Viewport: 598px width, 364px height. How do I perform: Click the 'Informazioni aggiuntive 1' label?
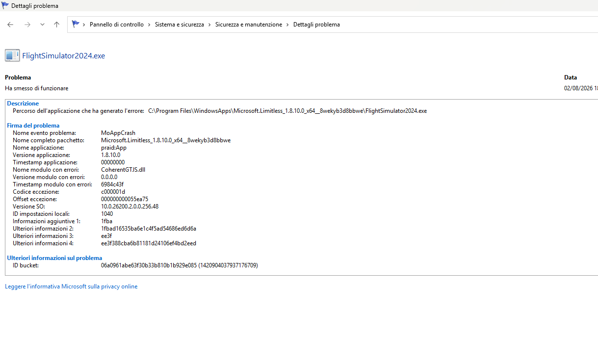(x=47, y=221)
